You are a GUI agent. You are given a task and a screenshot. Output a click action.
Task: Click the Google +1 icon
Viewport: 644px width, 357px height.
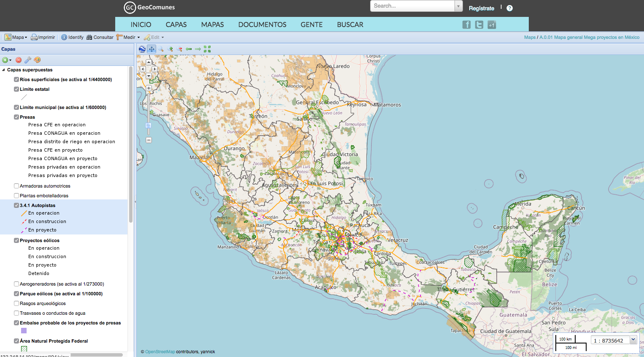tap(492, 25)
